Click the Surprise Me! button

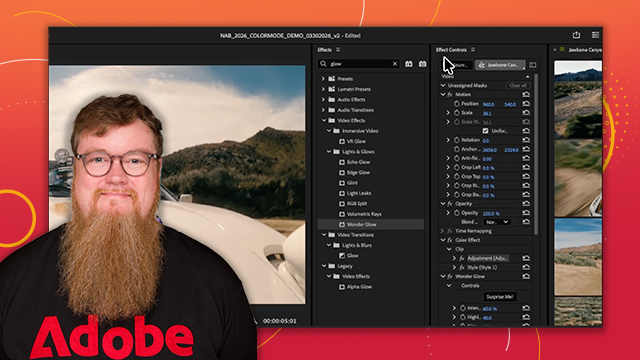500,297
